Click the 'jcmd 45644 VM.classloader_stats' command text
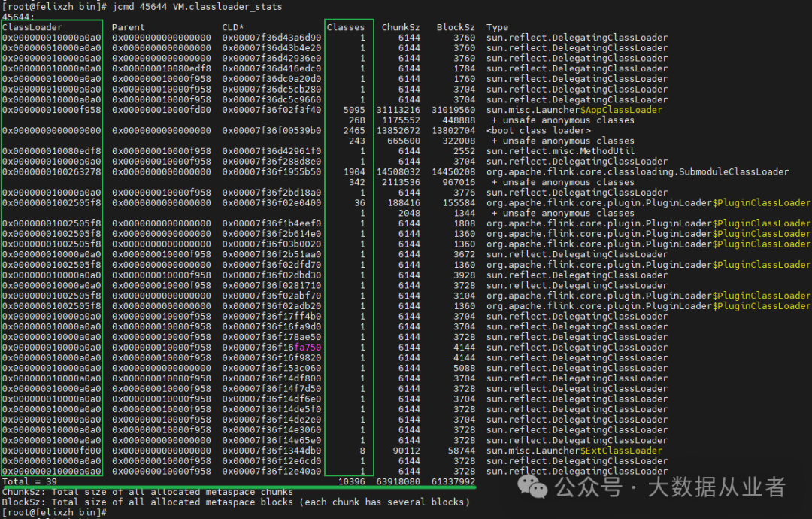 click(197, 7)
